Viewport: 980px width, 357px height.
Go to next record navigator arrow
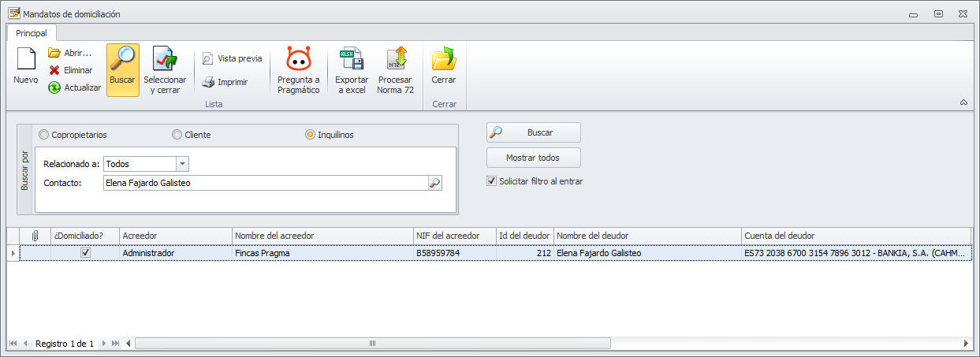(x=103, y=344)
